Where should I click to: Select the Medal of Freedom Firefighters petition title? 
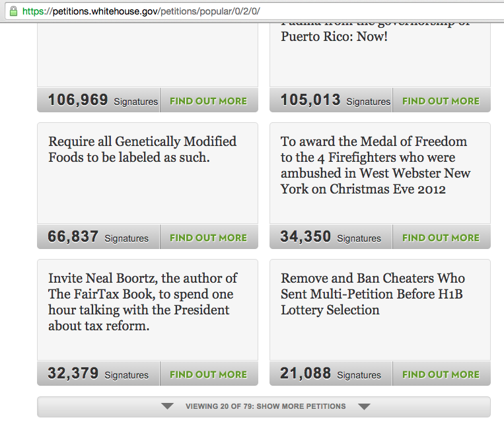pyautogui.click(x=375, y=165)
